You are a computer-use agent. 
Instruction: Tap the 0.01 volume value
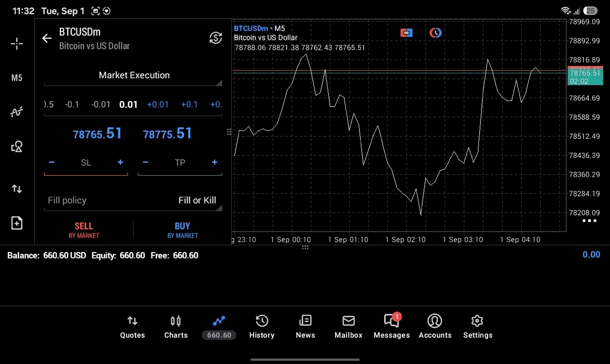[x=129, y=104]
